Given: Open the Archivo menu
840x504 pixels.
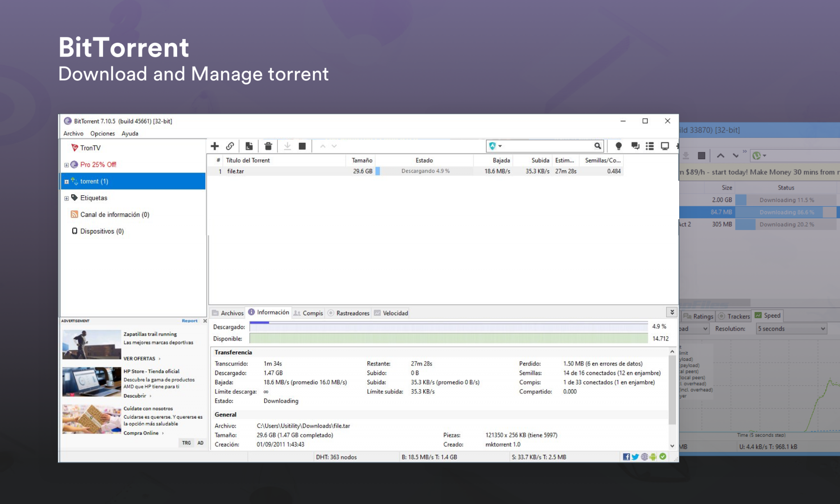Looking at the screenshot, I should click(x=73, y=133).
